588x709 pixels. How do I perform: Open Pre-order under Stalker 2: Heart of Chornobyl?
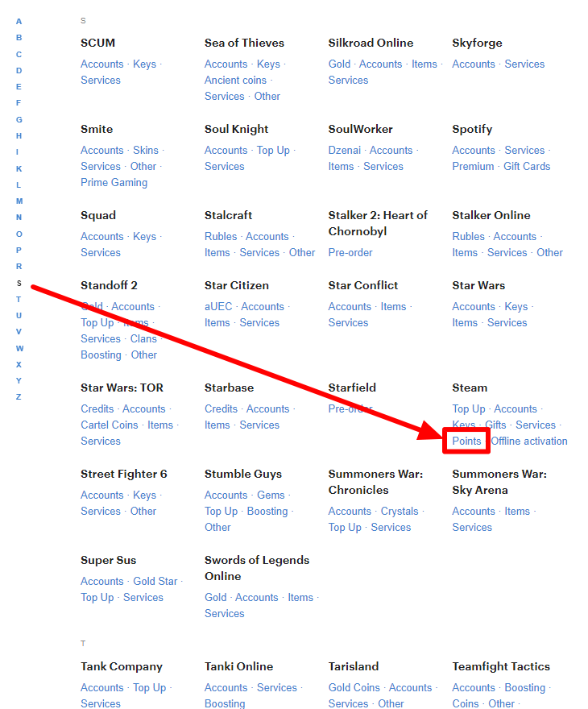350,252
